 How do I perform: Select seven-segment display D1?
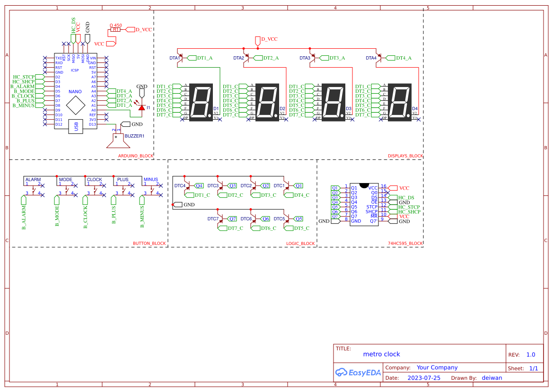coord(201,102)
